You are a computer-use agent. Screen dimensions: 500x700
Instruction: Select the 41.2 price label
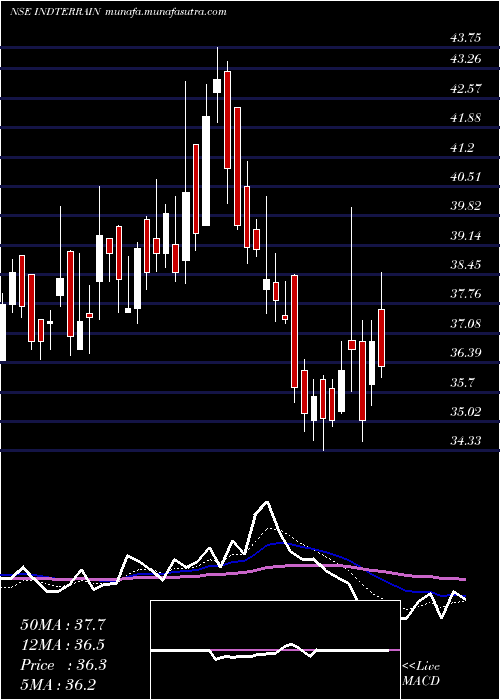(462, 147)
